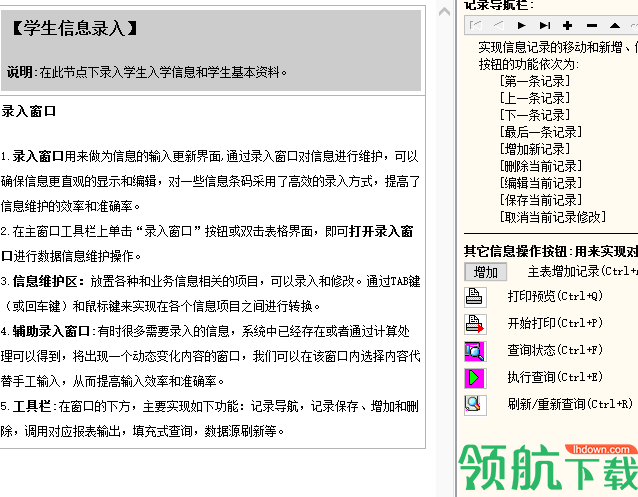Click the text [取消当前记录修改]
The height and width of the screenshot is (497, 638).
[x=553, y=217]
